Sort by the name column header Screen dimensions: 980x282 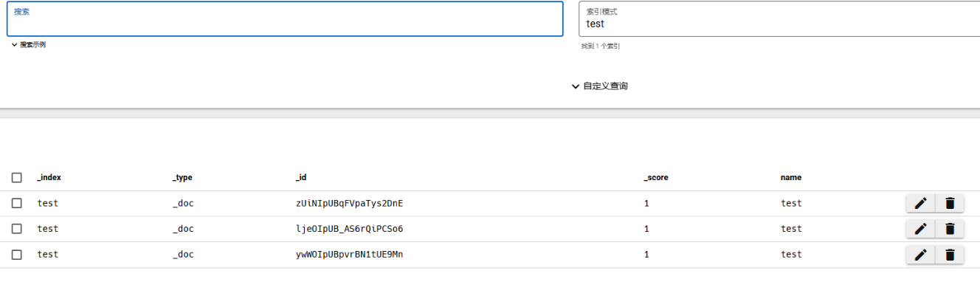point(791,178)
